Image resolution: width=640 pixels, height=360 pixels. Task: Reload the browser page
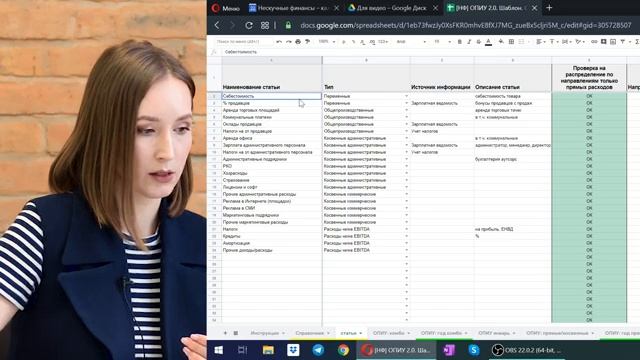249,25
